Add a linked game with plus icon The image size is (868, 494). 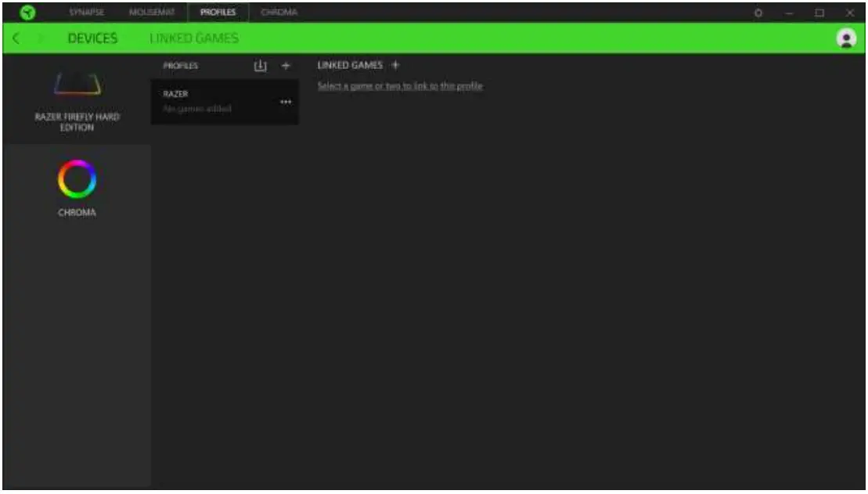pos(395,65)
